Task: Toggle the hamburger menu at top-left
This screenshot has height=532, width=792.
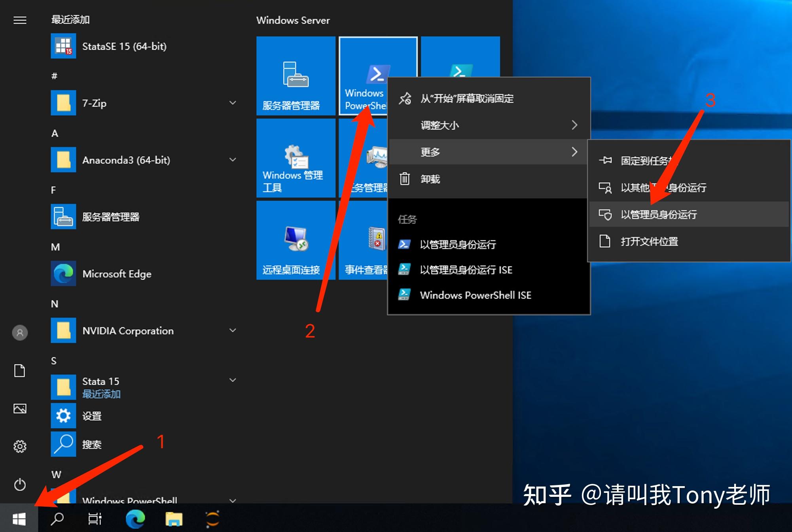Action: click(20, 20)
